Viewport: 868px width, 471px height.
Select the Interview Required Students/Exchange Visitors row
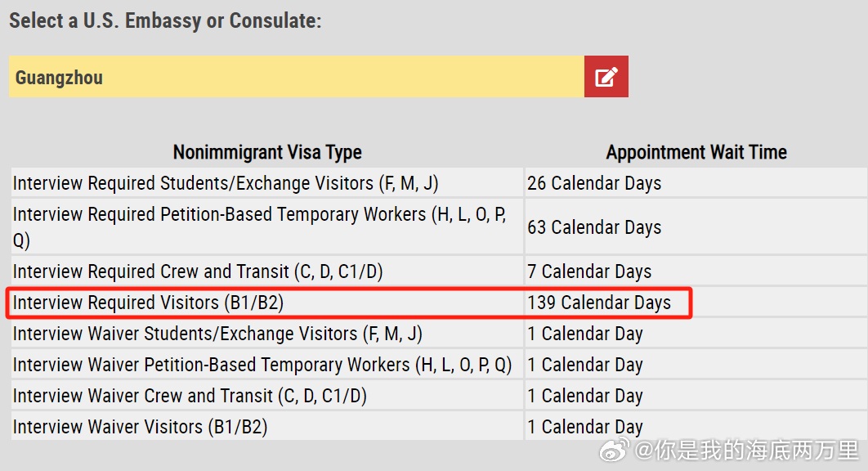click(439, 183)
